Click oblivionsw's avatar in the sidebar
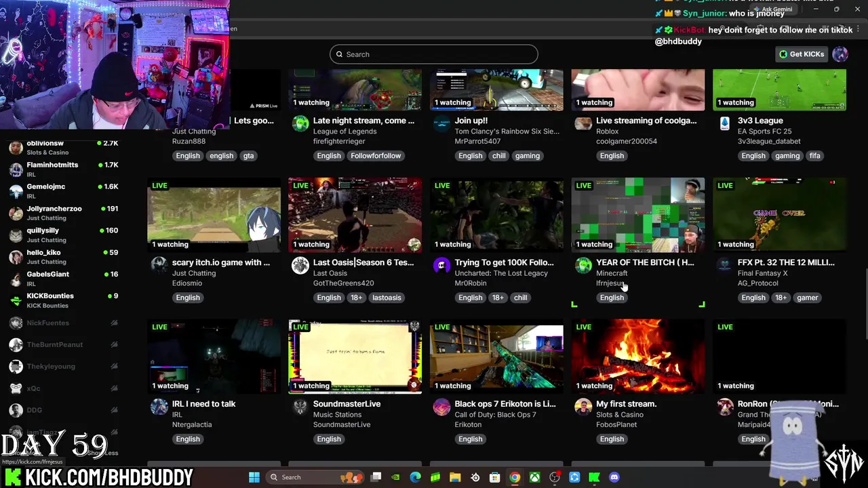 point(16,148)
